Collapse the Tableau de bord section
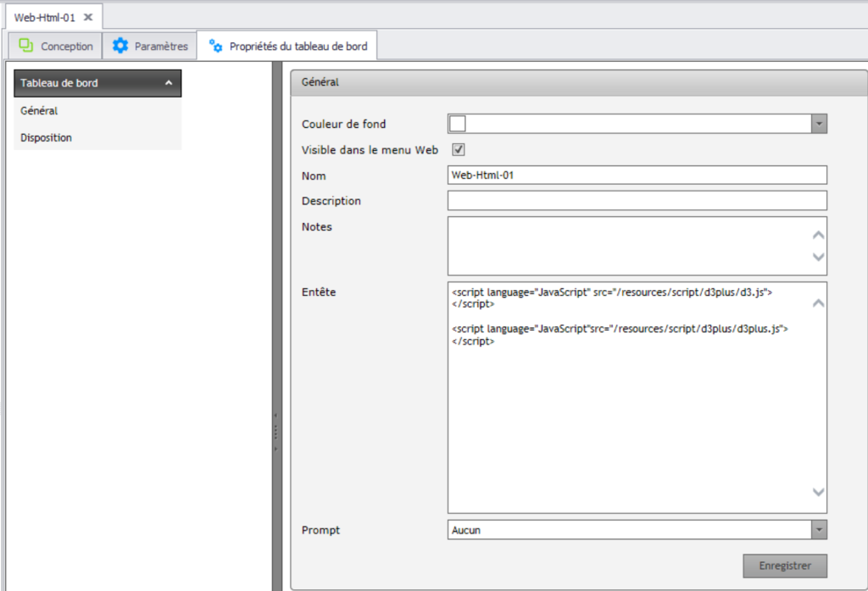The width and height of the screenshot is (868, 591). [169, 83]
